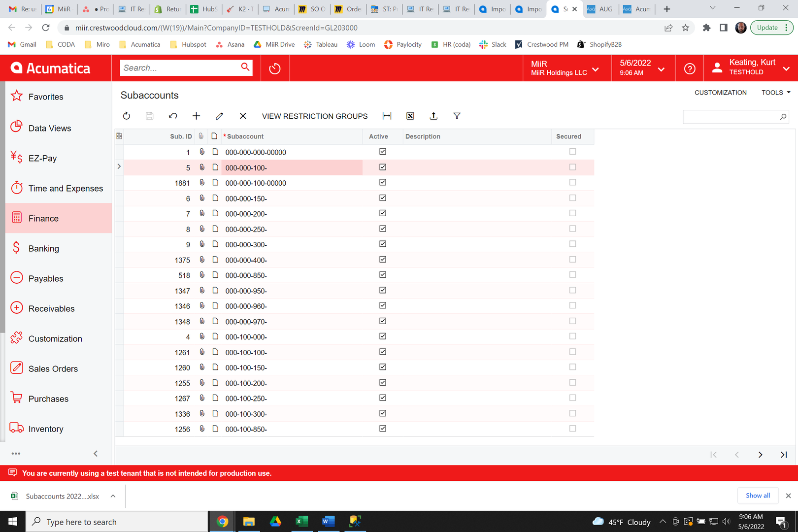Viewport: 798px width, 532px height.
Task: Expand the row details for subaccount 000-000-100-
Action: click(x=119, y=166)
